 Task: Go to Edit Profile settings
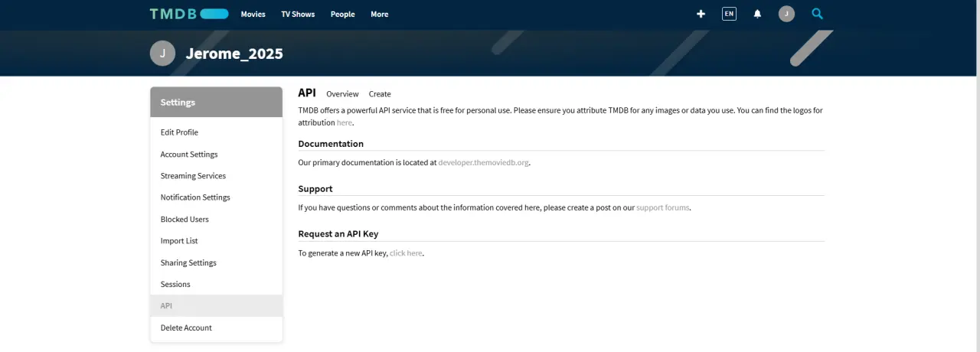[x=217, y=132]
